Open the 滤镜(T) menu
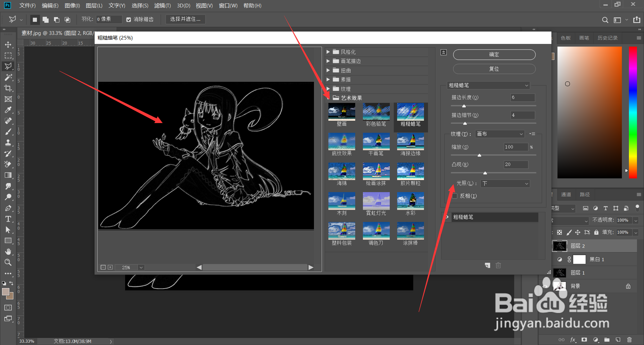This screenshot has height=345, width=644. [x=162, y=6]
